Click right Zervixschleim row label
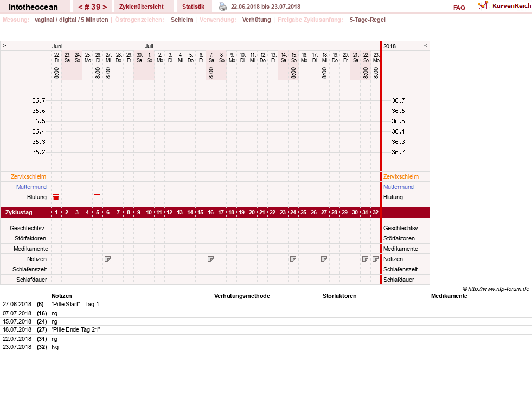The height and width of the screenshot is (393, 532). coord(401,176)
